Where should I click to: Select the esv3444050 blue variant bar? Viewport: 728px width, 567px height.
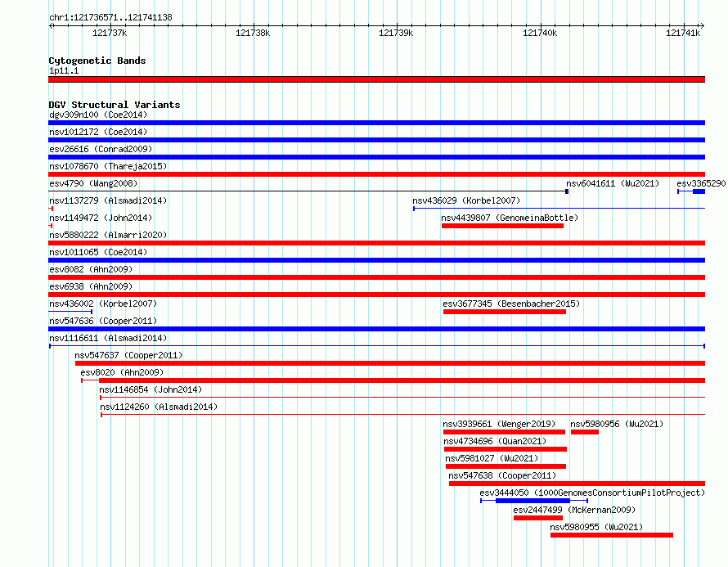533,501
